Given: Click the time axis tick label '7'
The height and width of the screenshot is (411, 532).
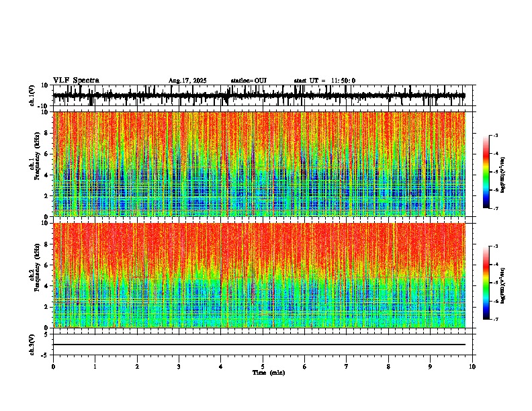Looking at the screenshot, I should click(x=347, y=367).
